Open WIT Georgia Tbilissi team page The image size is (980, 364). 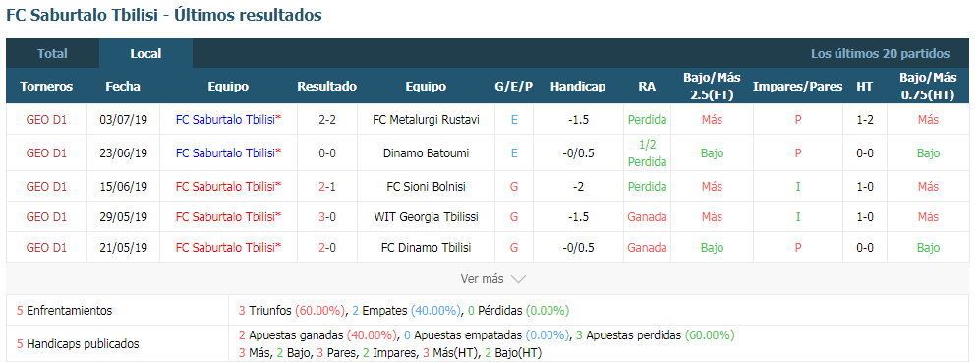click(x=426, y=217)
